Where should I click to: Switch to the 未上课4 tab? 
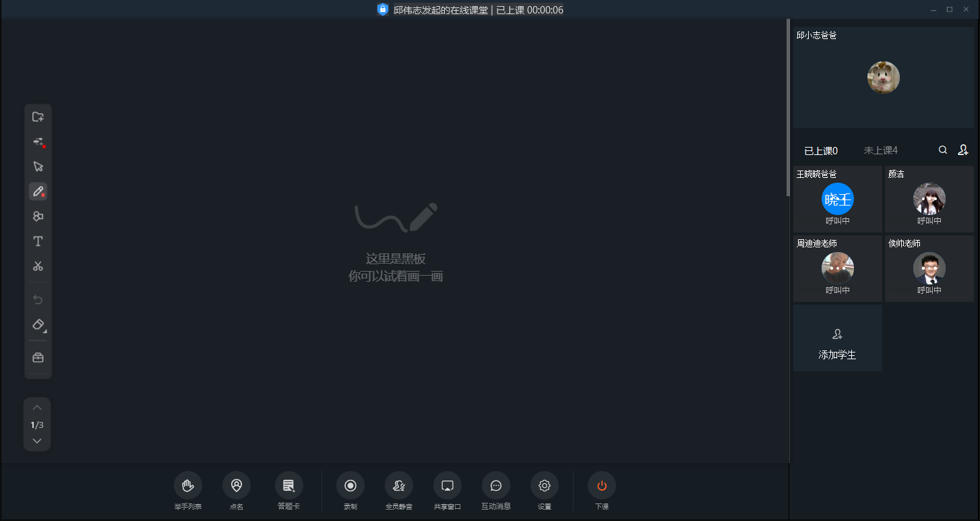pos(880,150)
